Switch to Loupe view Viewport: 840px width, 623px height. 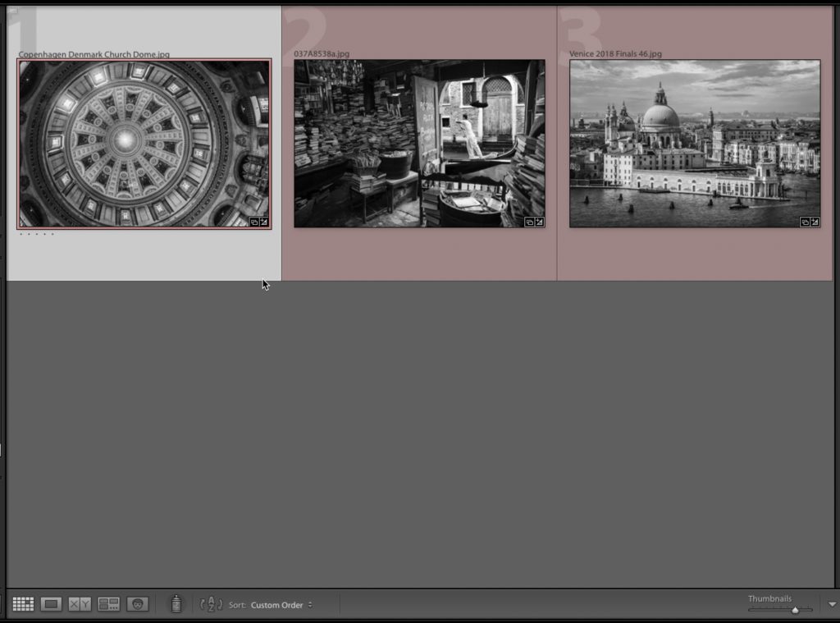coord(52,604)
